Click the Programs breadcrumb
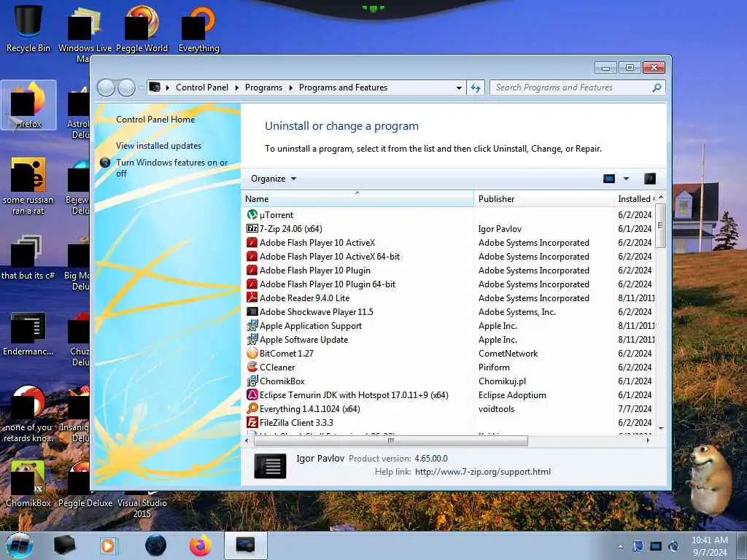This screenshot has width=747, height=560. 263,87
